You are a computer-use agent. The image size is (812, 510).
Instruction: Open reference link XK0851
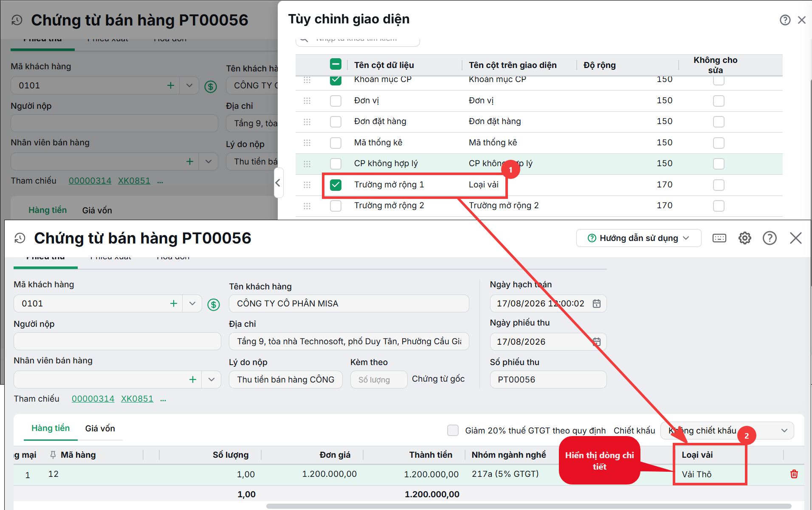coord(137,399)
